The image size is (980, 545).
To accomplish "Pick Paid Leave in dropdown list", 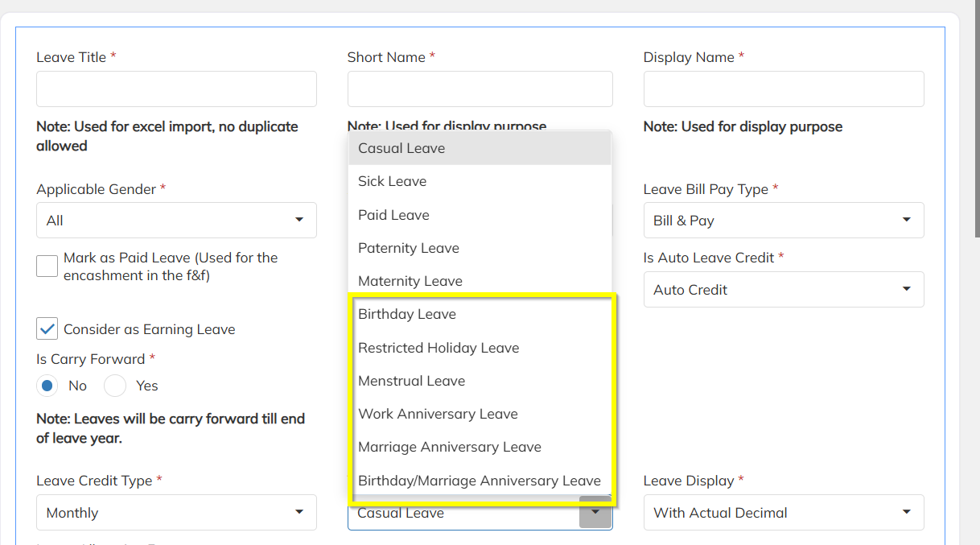I will click(x=394, y=215).
